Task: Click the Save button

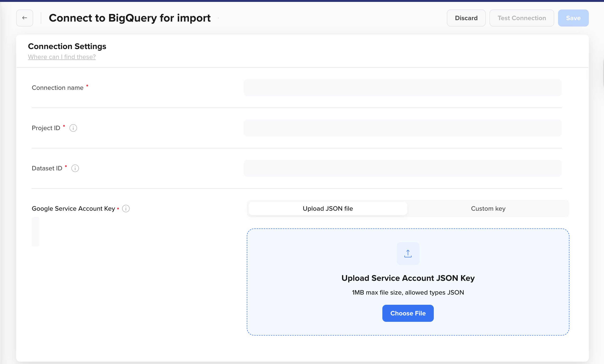Action: [573, 18]
